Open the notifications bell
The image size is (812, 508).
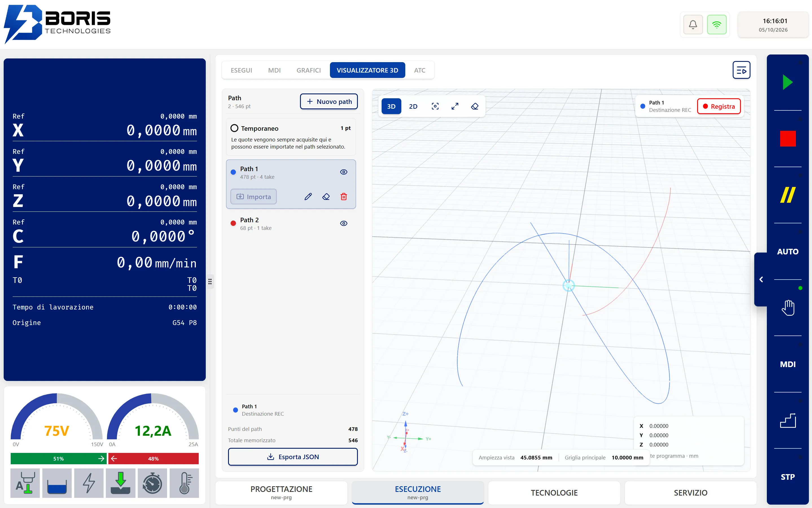tap(693, 25)
